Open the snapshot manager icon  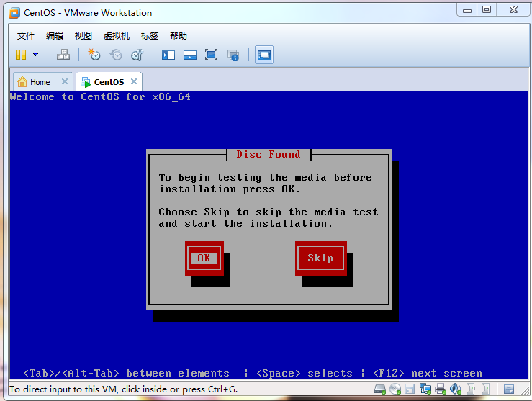pyautogui.click(x=137, y=55)
